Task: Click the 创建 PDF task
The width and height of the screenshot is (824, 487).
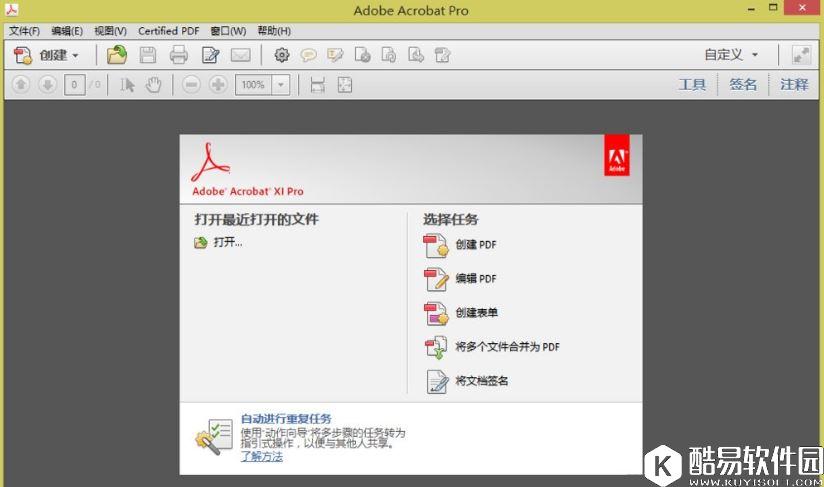Action: 476,244
